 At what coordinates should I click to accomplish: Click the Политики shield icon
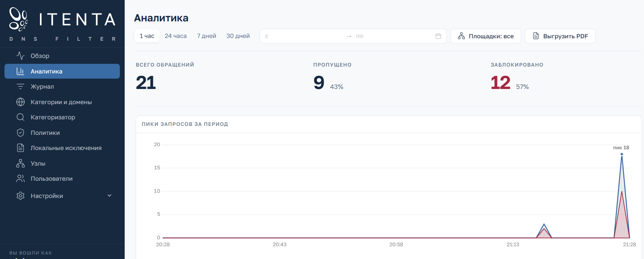pos(21,132)
